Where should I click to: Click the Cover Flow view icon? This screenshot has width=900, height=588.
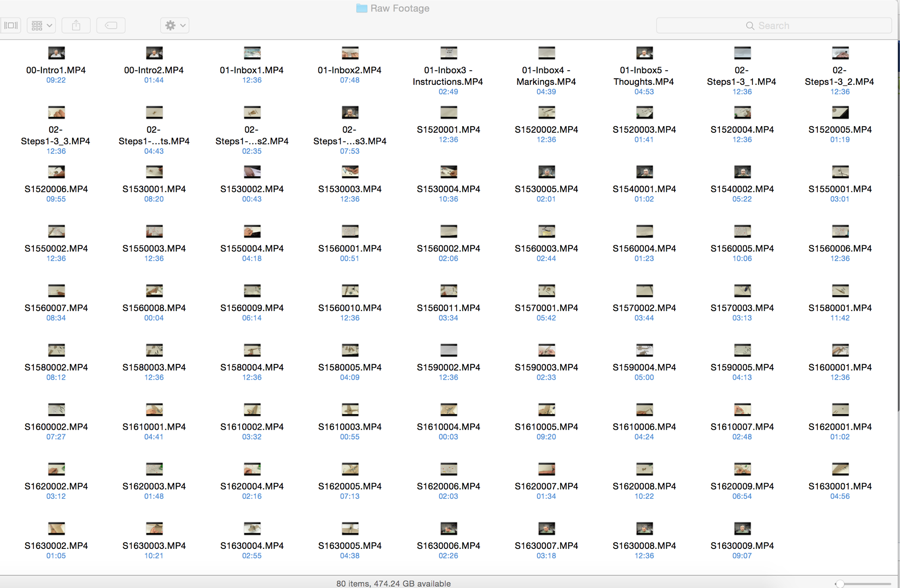[11, 25]
